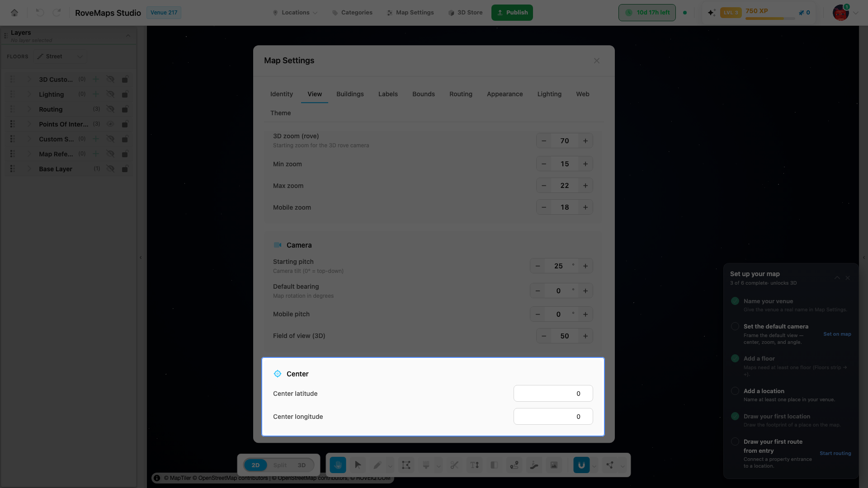868x488 pixels.
Task: Click the Center latitude input field
Action: click(x=553, y=394)
